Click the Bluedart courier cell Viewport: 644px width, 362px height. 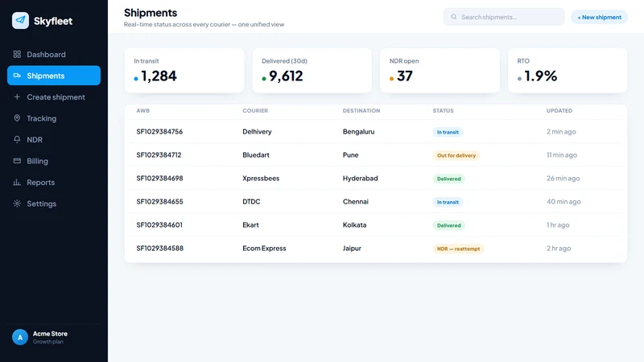256,155
